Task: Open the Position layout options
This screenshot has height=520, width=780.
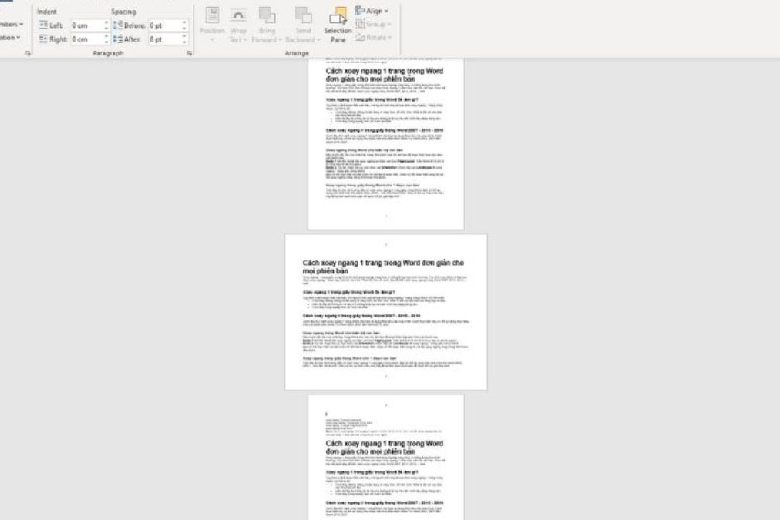Action: point(212,24)
